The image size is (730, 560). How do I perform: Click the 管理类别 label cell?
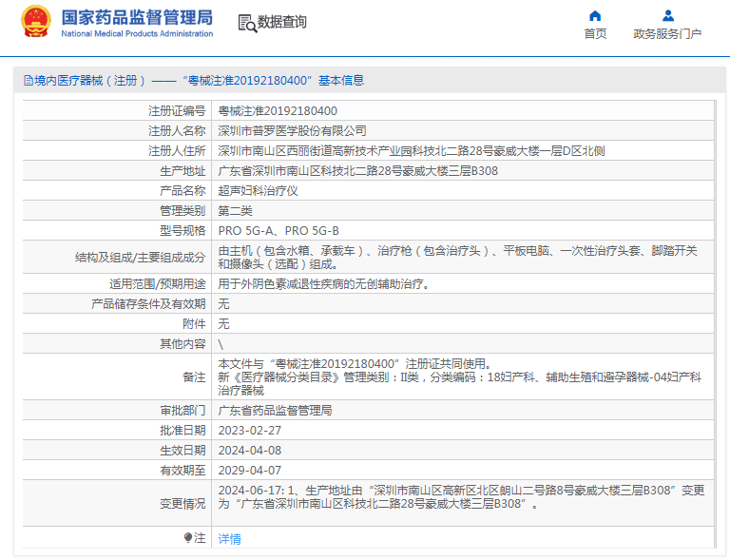(x=117, y=211)
